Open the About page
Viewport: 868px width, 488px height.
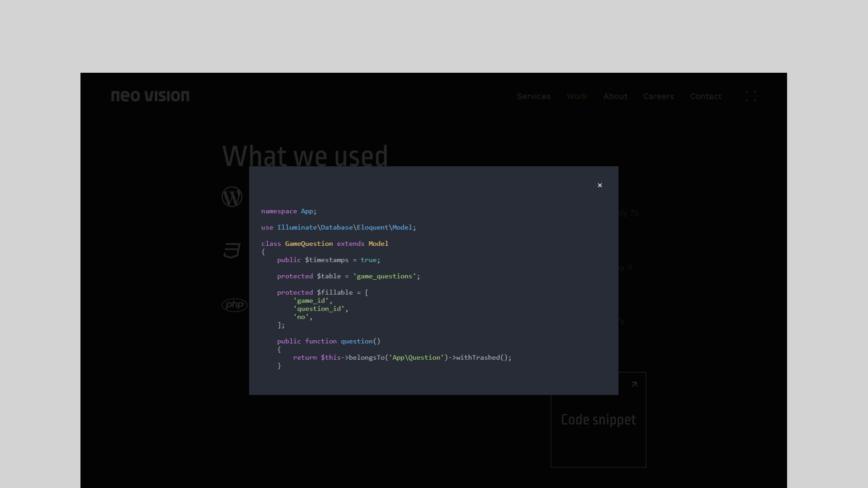pos(615,96)
